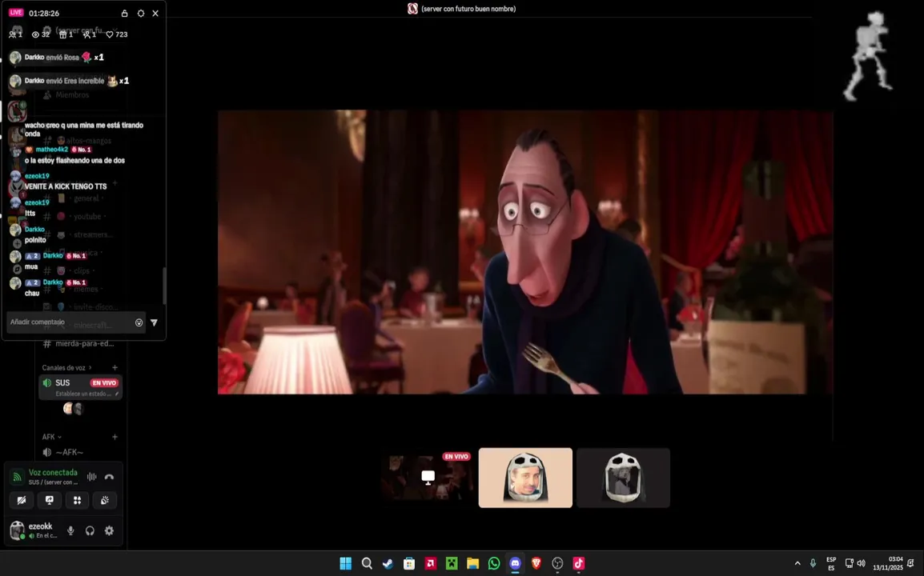Add a channel to the AFK category
This screenshot has height=576, width=924.
pos(115,437)
